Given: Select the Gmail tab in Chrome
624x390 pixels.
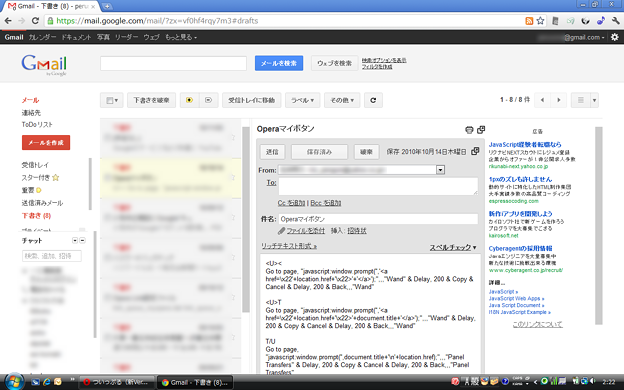Looking at the screenshot, I should (52, 6).
